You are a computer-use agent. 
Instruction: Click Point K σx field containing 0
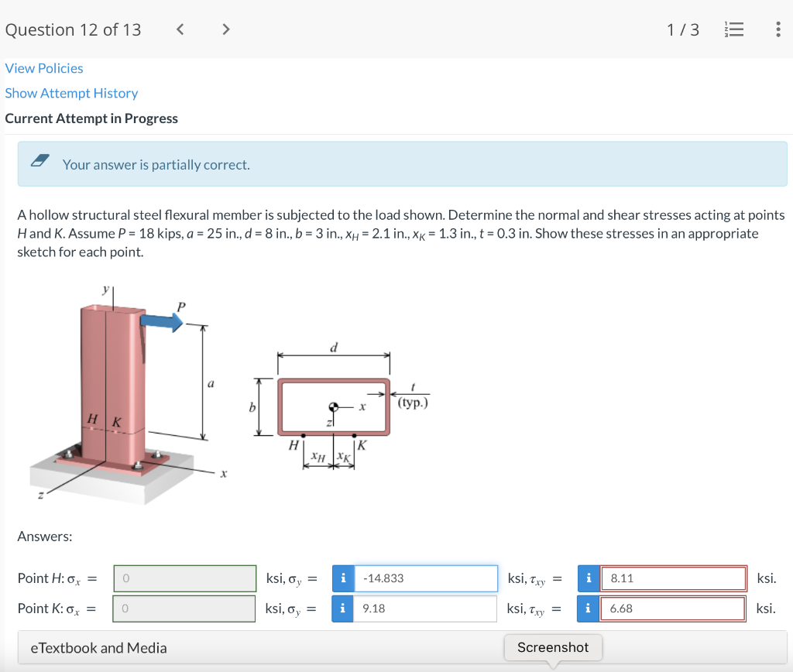coord(184,609)
